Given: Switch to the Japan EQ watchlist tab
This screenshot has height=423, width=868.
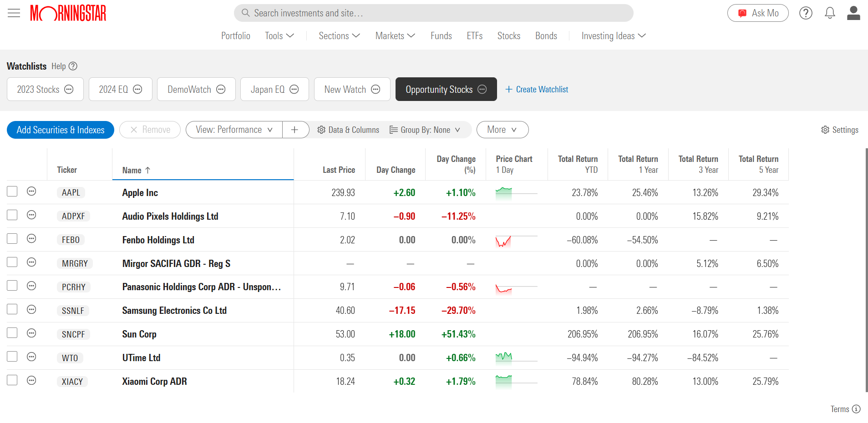Looking at the screenshot, I should 268,89.
